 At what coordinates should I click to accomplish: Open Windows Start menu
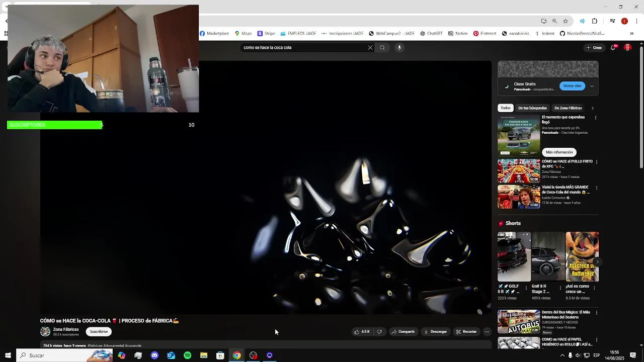click(8, 355)
